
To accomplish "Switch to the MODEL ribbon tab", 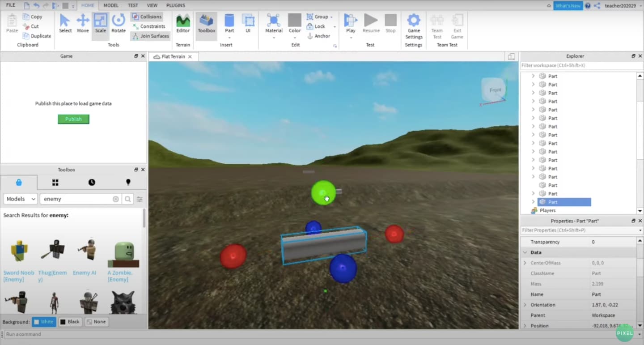I will [111, 5].
